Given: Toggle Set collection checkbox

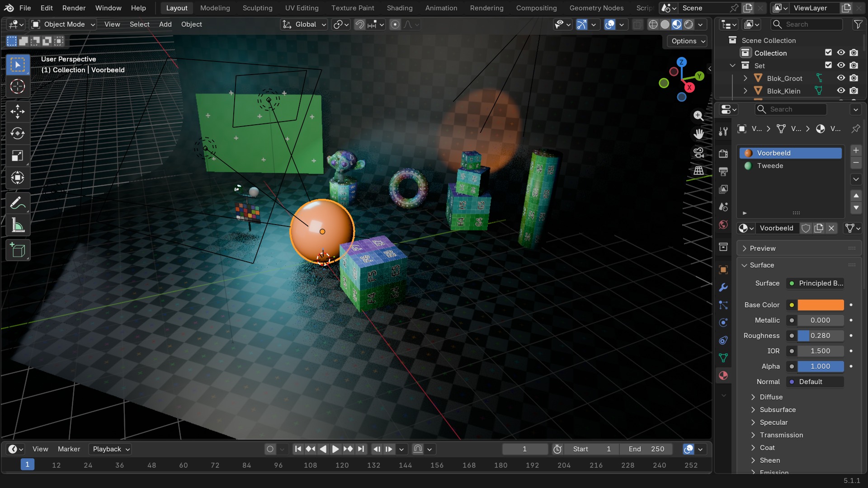Looking at the screenshot, I should (828, 66).
